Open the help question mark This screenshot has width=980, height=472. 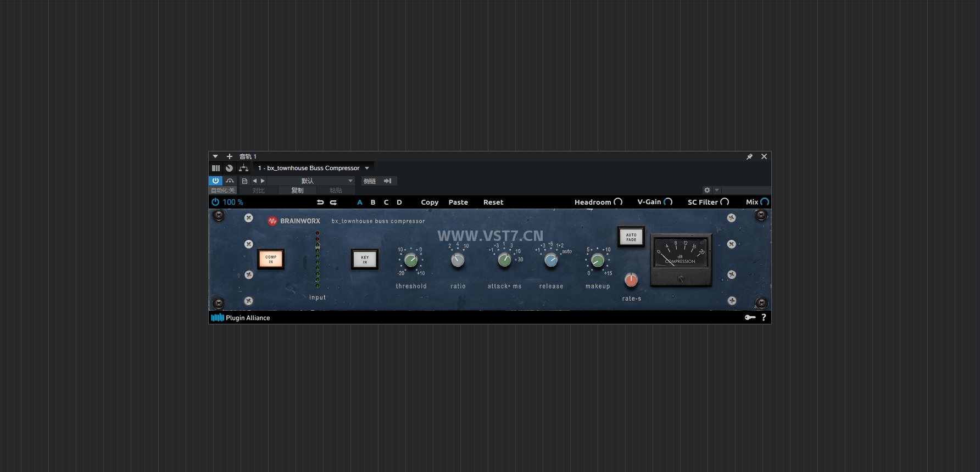click(x=764, y=318)
